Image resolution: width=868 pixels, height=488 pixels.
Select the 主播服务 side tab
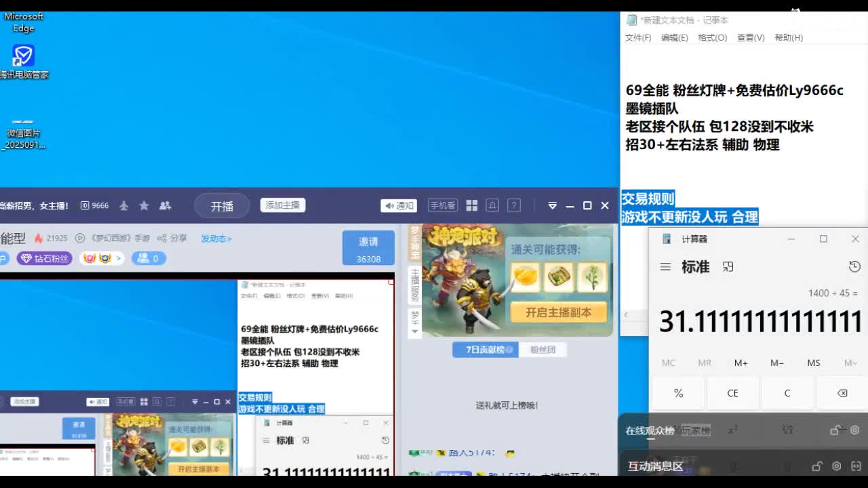[415, 285]
